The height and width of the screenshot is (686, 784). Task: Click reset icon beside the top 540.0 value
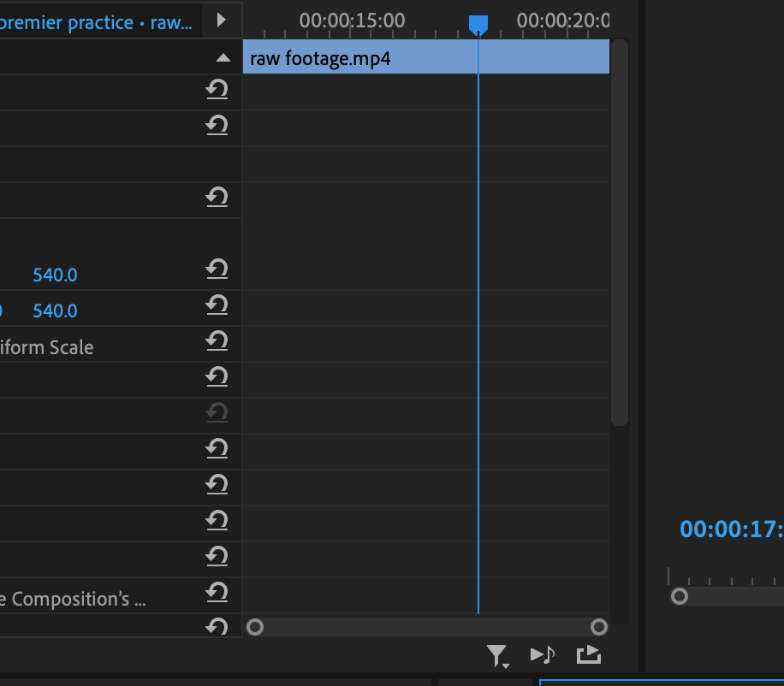[217, 269]
